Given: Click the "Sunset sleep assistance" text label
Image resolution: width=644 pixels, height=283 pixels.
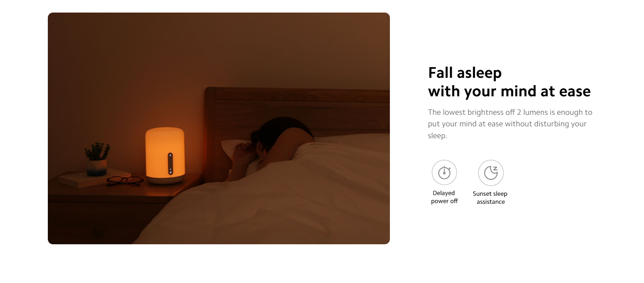Looking at the screenshot, I should 490,198.
